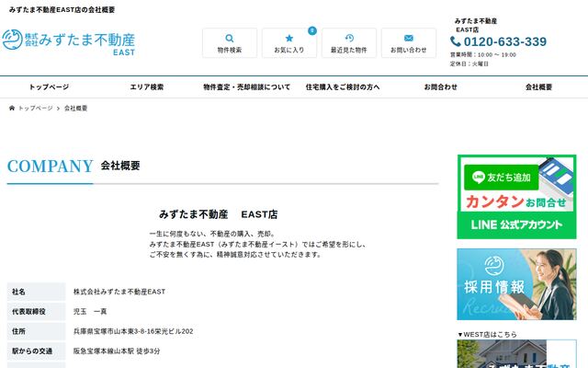Click the breadcrumb 会社概要 text
Viewport: 588px width, 368px height.
tap(75, 109)
